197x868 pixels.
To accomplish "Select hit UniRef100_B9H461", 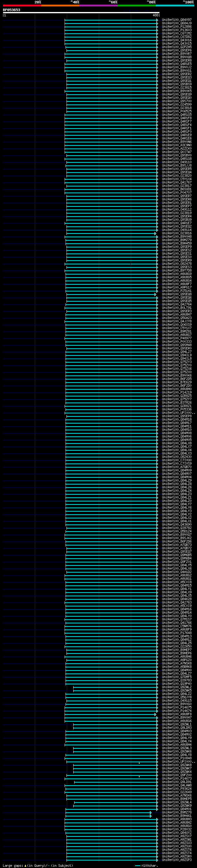I will (177, 816).
